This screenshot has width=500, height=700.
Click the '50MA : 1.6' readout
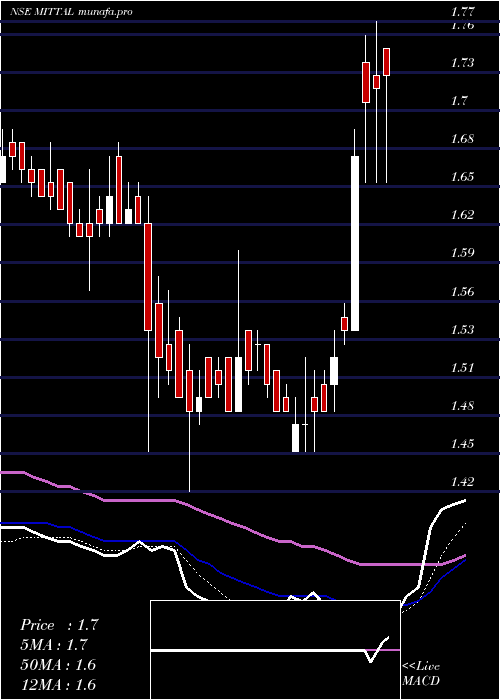58,665
